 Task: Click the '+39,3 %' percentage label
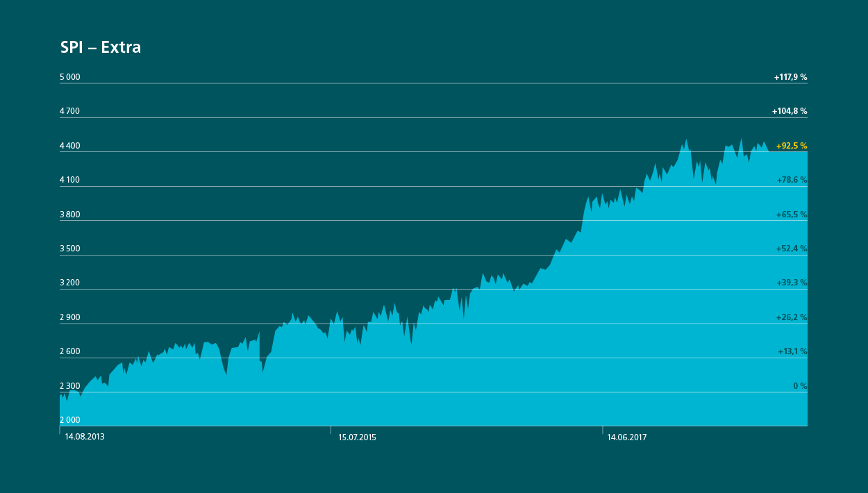[x=792, y=283]
